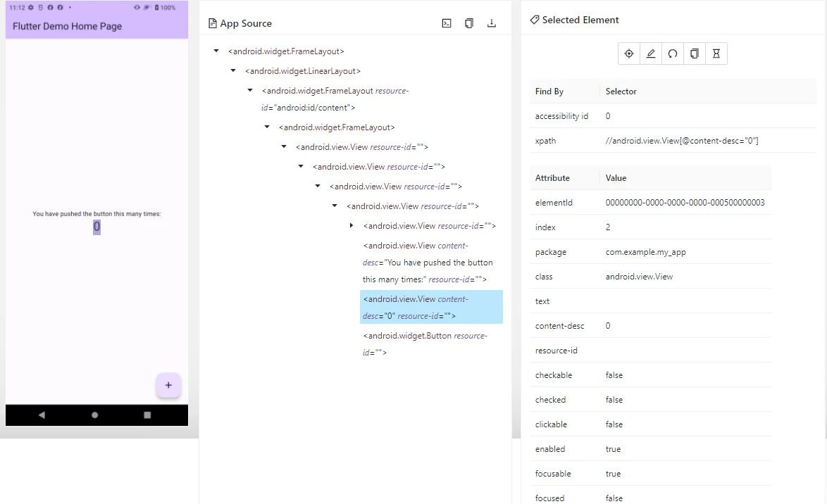The image size is (827, 504).
Task: Click the accessibility id selector value 0
Action: click(x=608, y=116)
